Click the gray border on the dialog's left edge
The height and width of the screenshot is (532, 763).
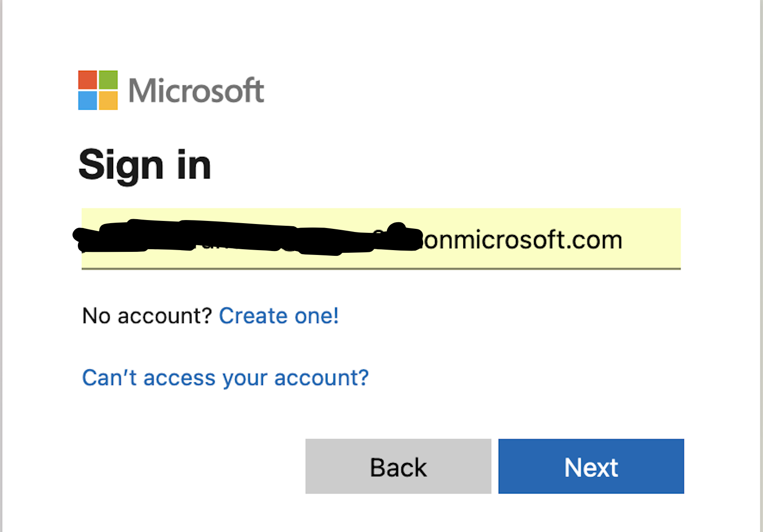coord(1,266)
